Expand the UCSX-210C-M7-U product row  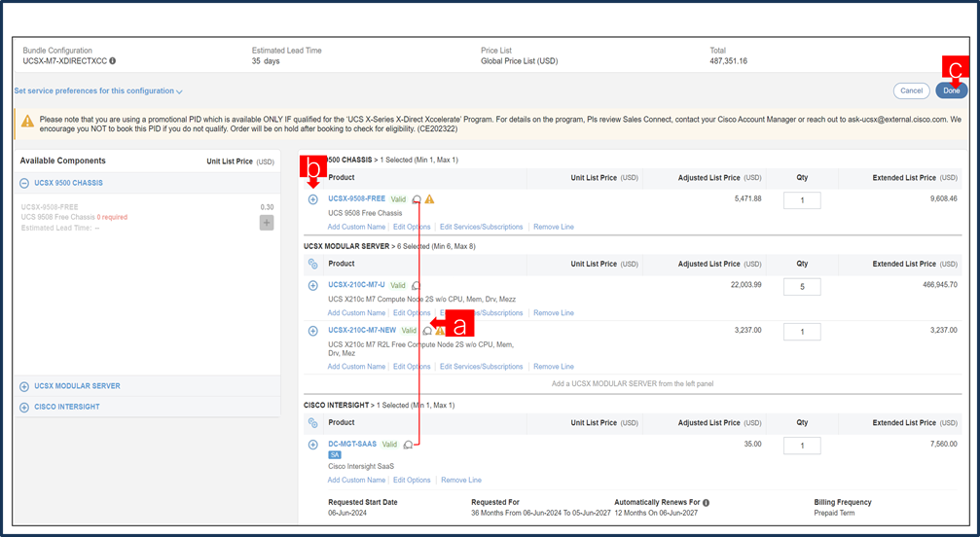tap(313, 285)
